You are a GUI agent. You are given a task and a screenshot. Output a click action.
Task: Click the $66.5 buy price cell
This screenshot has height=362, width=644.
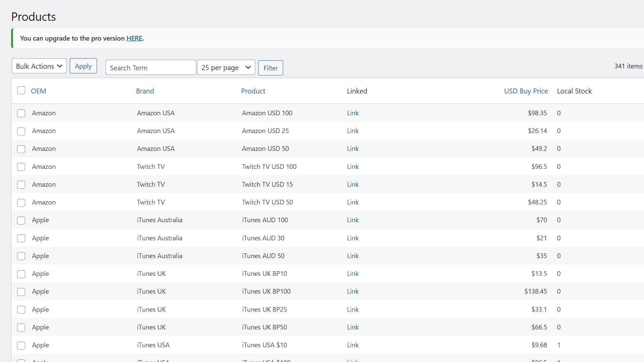(x=539, y=327)
